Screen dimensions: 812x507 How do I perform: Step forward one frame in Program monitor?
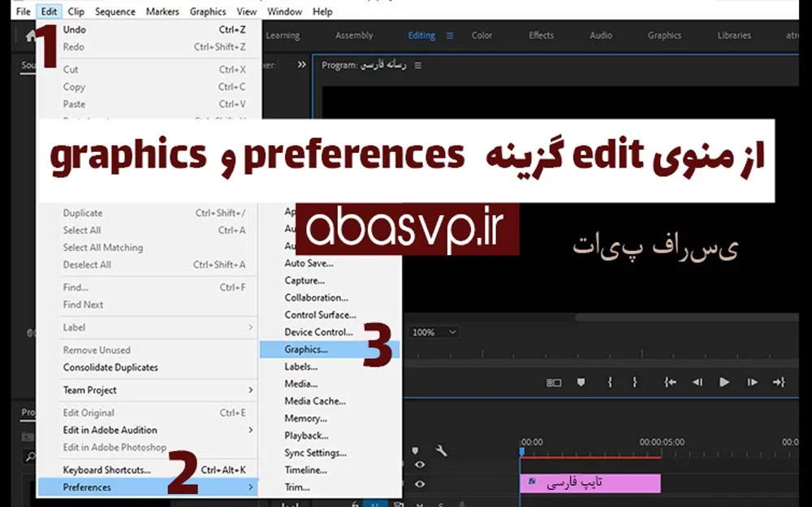click(x=753, y=382)
